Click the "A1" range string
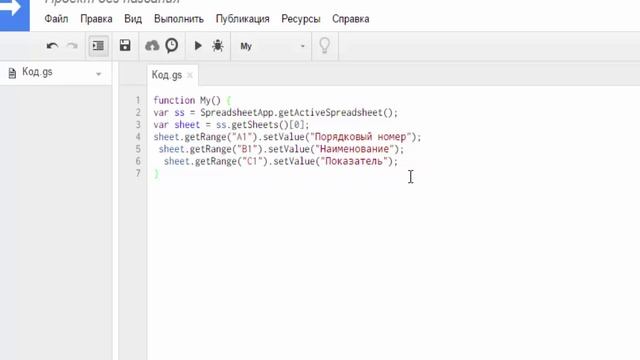This screenshot has height=360, width=640. coord(242,137)
